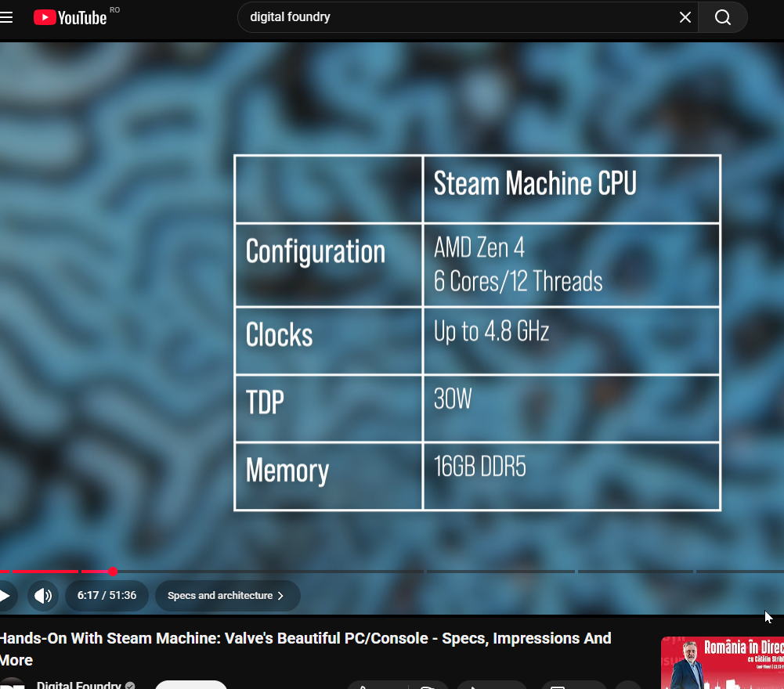
Task: Click the video title 'Hands-On With Steam Machine'
Action: 305,649
